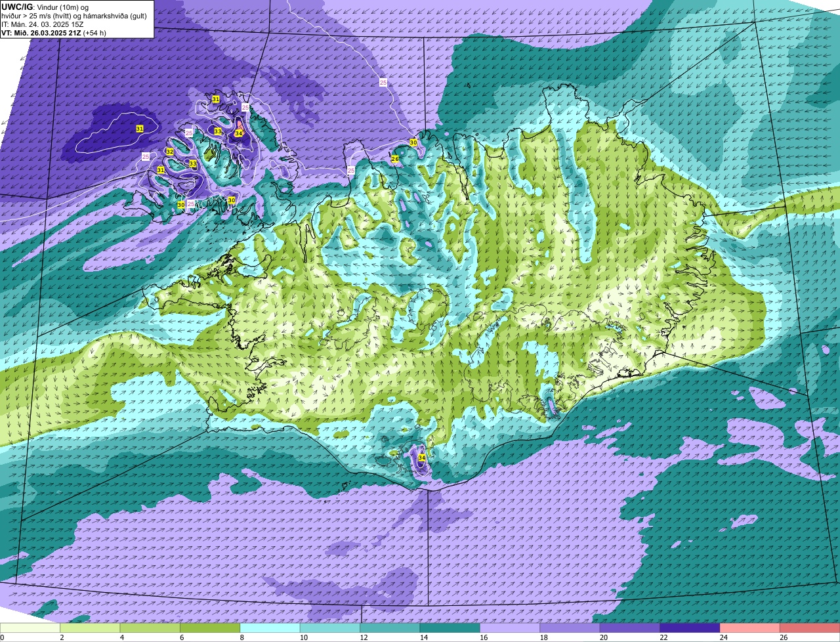Click the legend tick label "6"

(181, 637)
